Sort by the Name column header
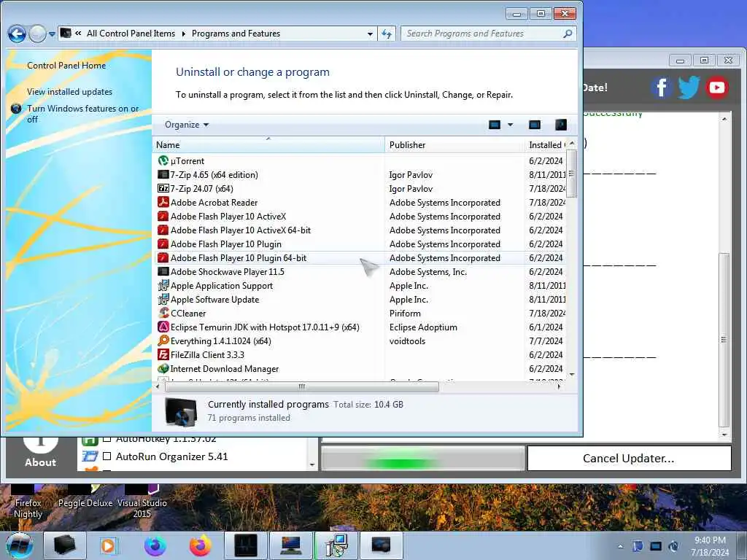Screen dimensions: 747x560 [x=268, y=145]
